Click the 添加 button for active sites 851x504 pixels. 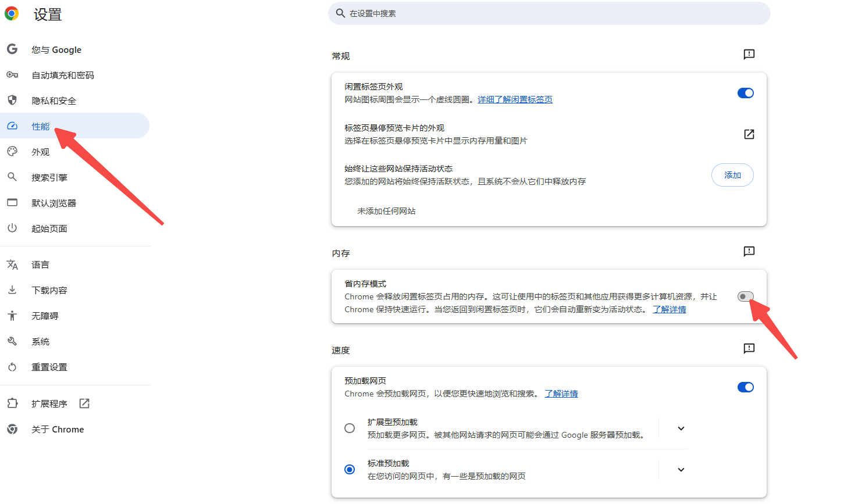[732, 175]
